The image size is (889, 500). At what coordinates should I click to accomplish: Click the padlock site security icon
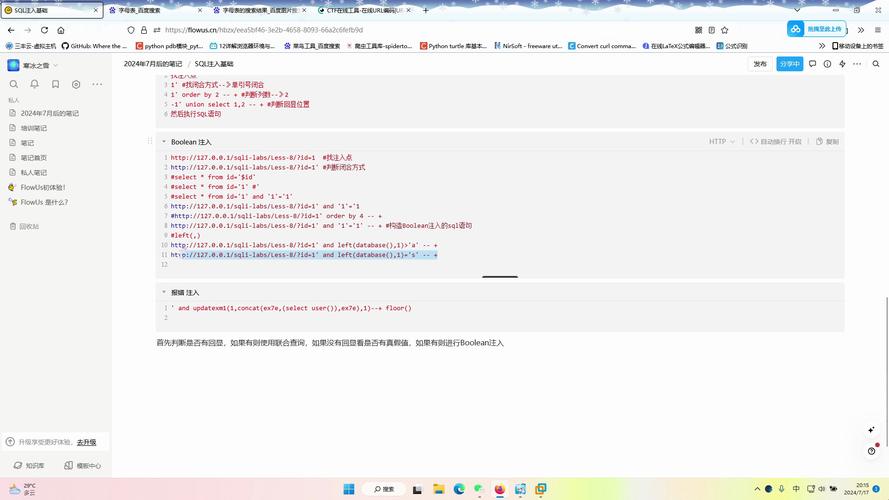coord(144,30)
